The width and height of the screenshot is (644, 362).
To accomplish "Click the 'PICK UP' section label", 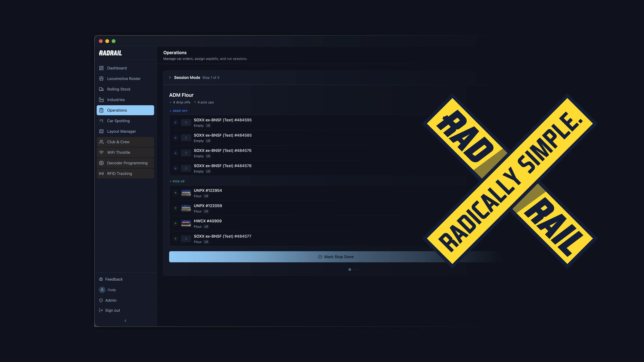I will pos(178,181).
